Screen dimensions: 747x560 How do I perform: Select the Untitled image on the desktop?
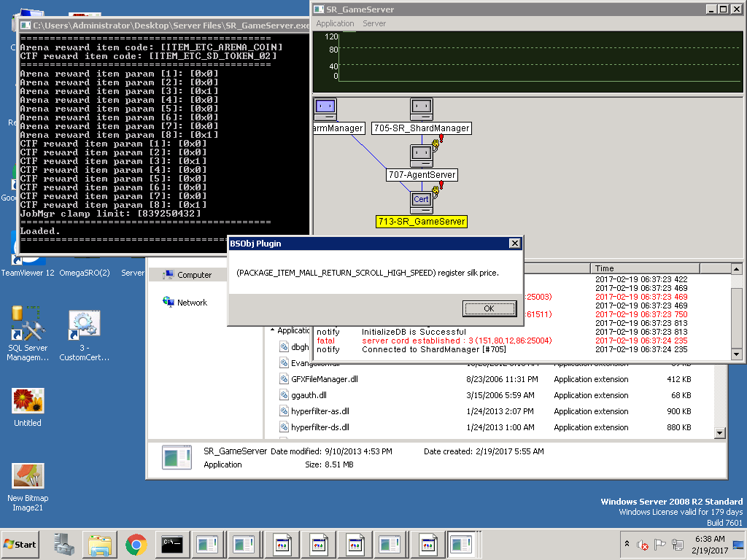pos(28,407)
